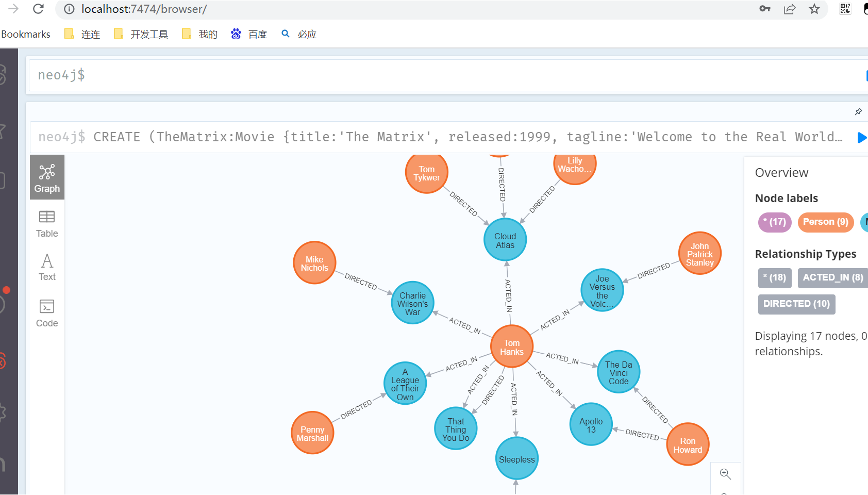This screenshot has width=868, height=495.
Task: Select the Cloud Atlas node
Action: [505, 240]
